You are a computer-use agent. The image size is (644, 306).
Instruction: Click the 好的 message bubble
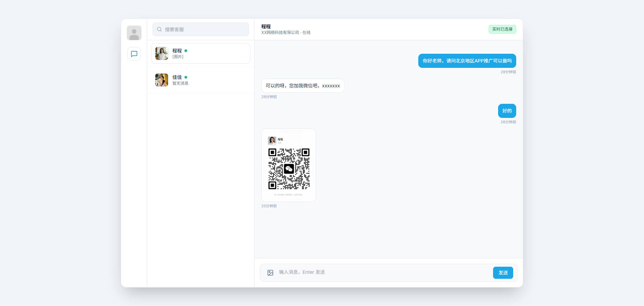pyautogui.click(x=507, y=111)
